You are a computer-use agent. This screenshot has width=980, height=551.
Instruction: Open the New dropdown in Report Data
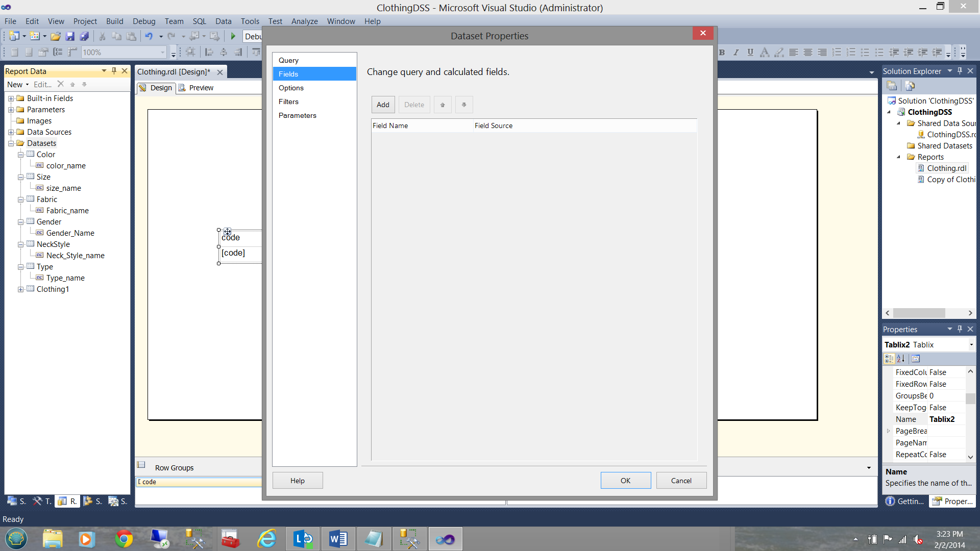pyautogui.click(x=18, y=85)
